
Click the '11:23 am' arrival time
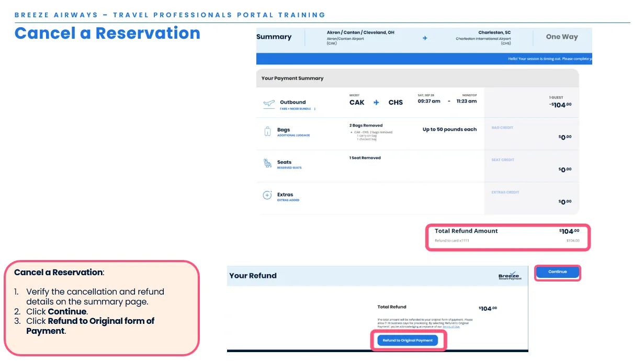(x=467, y=101)
